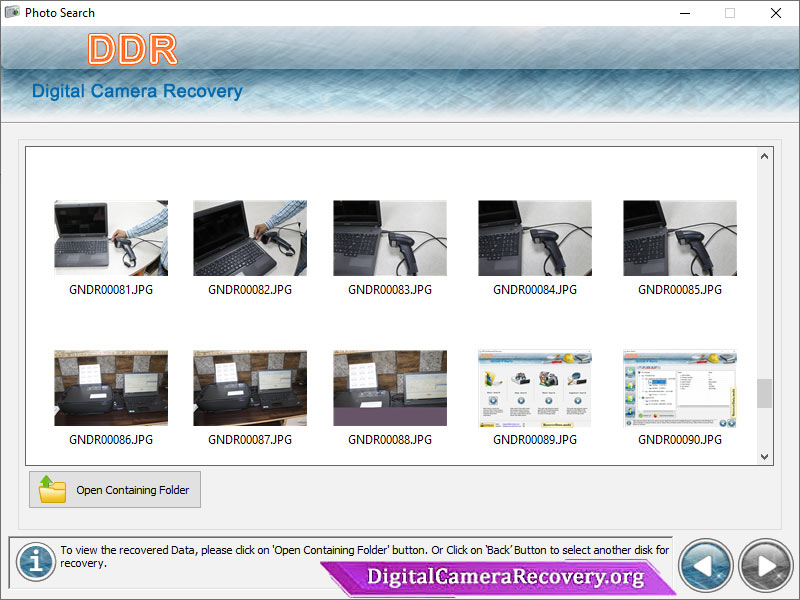Click the blue info icon
This screenshot has height=600, width=800.
36,562
